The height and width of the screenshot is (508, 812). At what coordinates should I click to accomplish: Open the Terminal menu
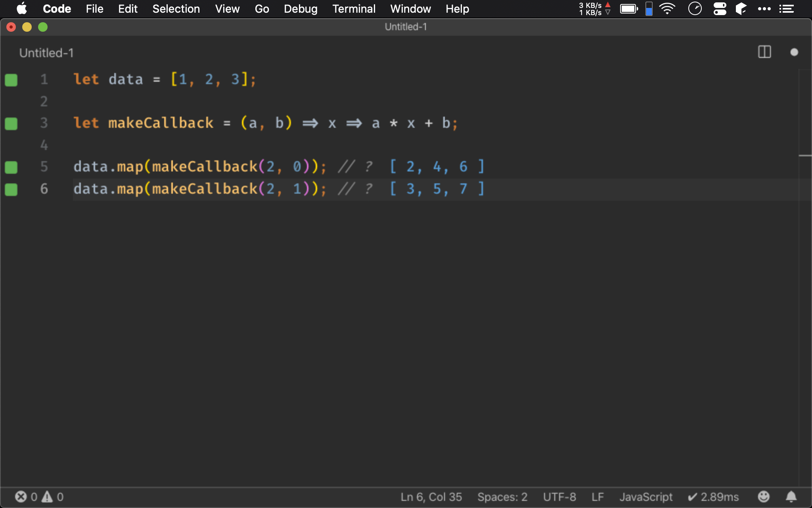[x=354, y=9]
